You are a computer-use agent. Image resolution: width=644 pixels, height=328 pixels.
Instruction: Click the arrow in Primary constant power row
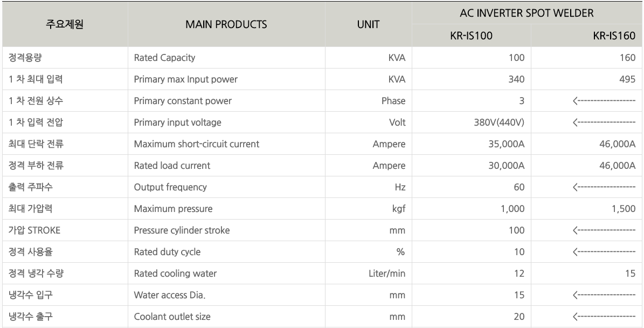tap(604, 101)
